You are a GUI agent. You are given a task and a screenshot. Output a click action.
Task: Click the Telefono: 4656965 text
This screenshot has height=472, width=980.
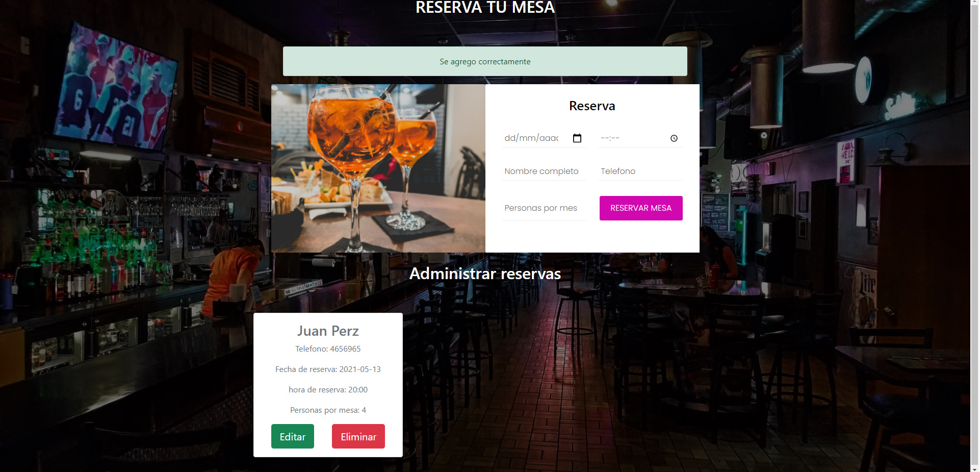click(328, 349)
